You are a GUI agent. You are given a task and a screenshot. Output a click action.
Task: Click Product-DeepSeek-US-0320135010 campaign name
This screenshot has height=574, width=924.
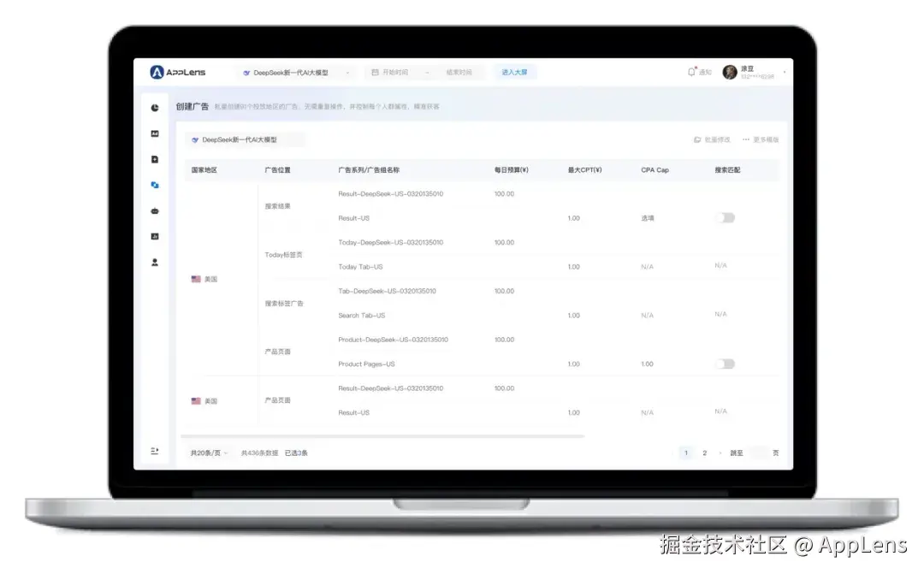393,340
